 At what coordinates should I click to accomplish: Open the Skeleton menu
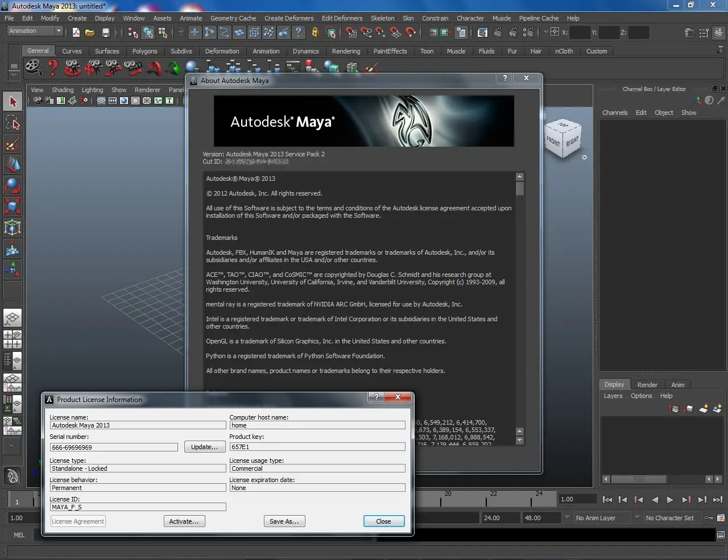pyautogui.click(x=382, y=18)
